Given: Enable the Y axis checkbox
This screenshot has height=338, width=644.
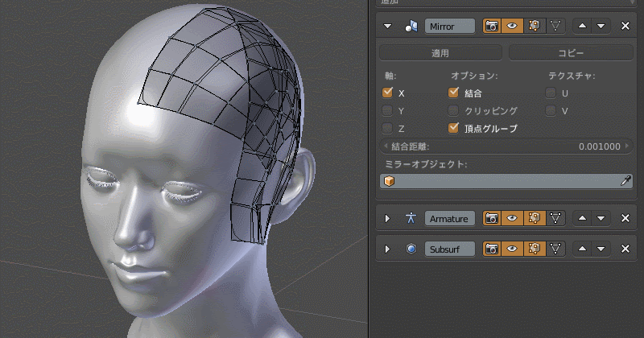Looking at the screenshot, I should 388,110.
